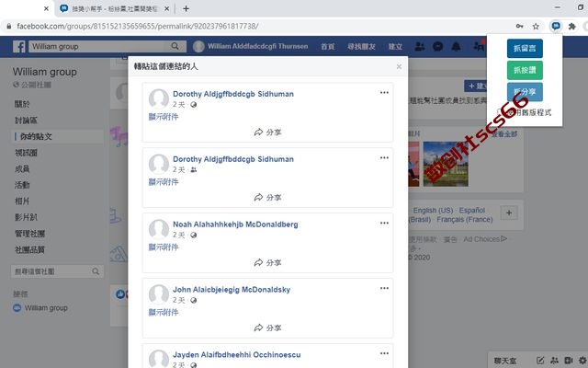This screenshot has width=588, height=368.
Task: Open 討論區 in group sidebar
Action: pos(27,121)
